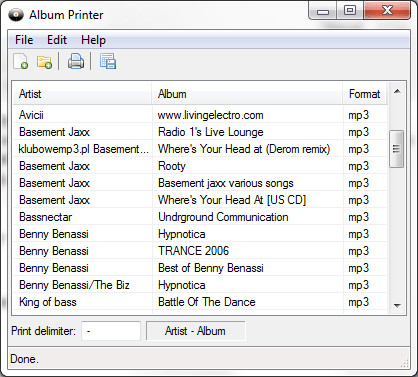Viewport: 418px width, 377px height.
Task: Select album Where's Your Head At [US CD]
Action: [232, 200]
